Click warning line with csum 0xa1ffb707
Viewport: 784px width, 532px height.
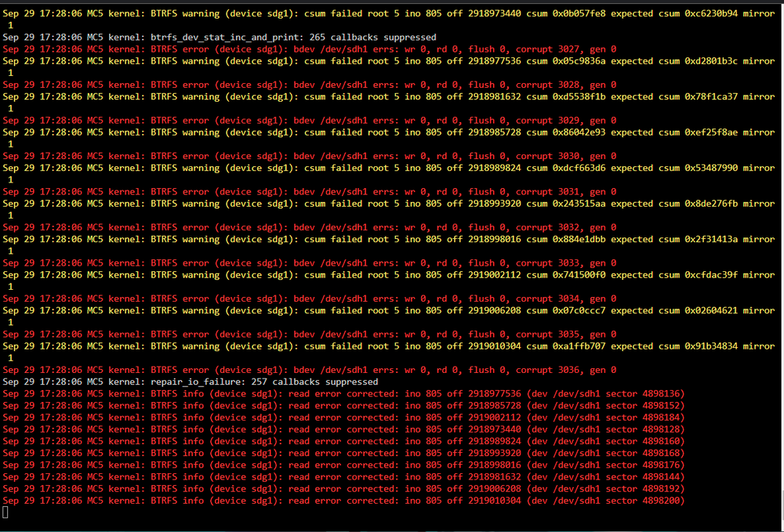click(389, 352)
